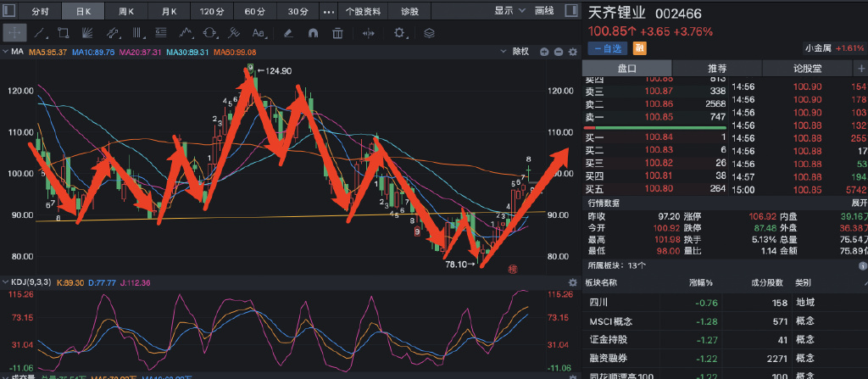This screenshot has width=868, height=379.
Task: Collapse the MA indicator chevron
Action: click(6, 52)
